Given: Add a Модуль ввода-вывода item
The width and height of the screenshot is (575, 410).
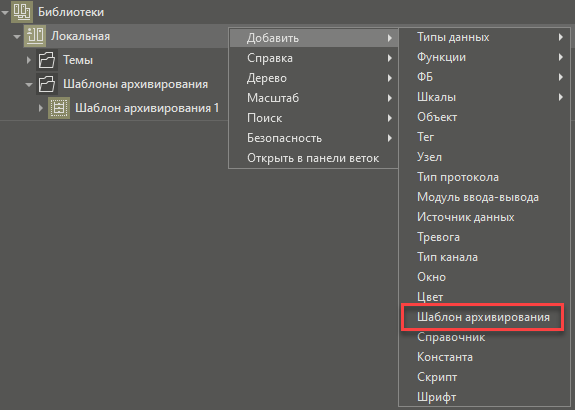Looking at the screenshot, I should 484,197.
